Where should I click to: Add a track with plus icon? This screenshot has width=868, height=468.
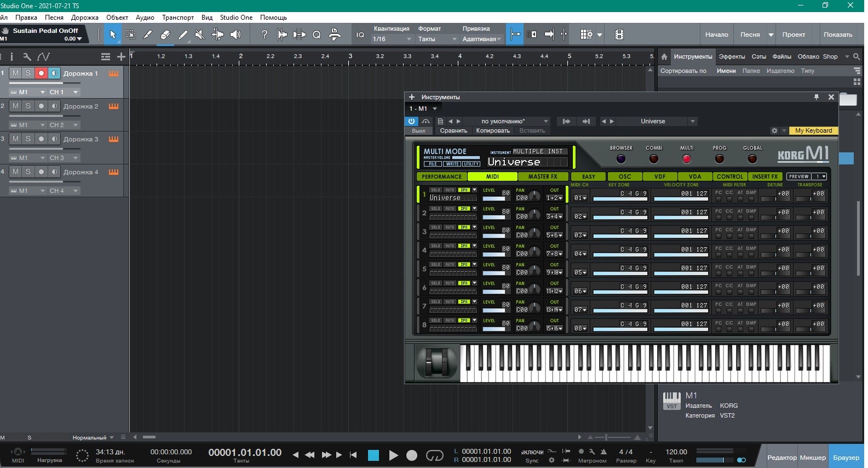[121, 56]
